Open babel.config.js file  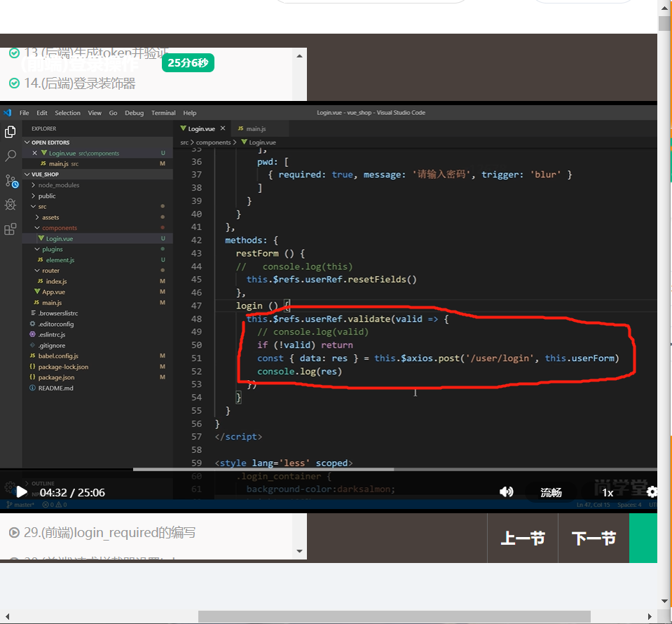(58, 356)
